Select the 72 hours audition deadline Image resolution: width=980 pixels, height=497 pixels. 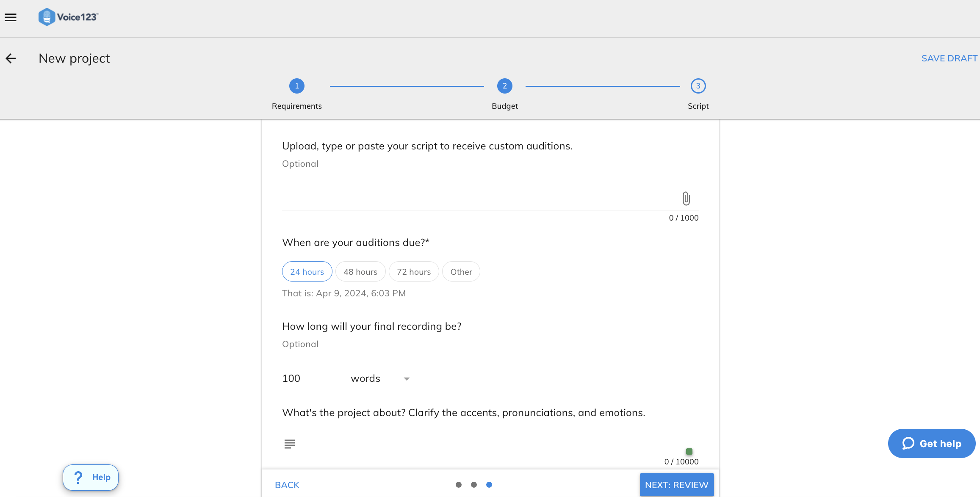(414, 272)
